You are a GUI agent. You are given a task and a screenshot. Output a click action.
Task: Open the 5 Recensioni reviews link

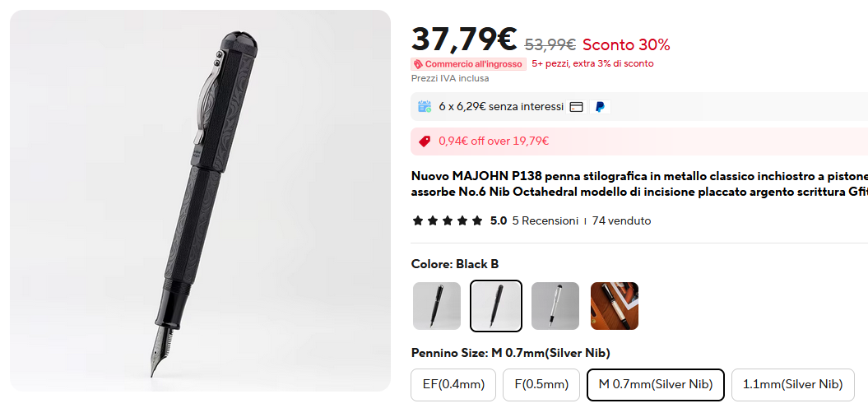[x=545, y=220]
